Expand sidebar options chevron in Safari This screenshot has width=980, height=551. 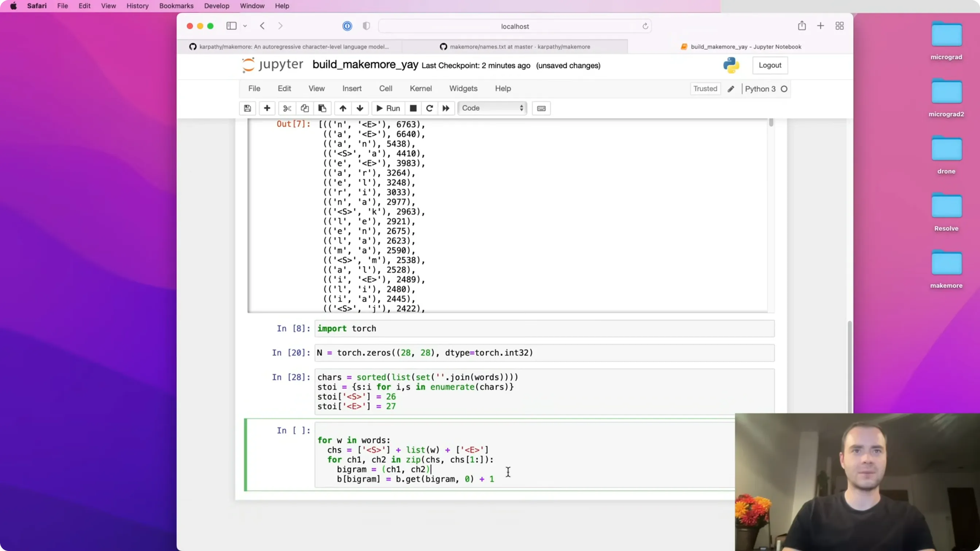(x=245, y=26)
